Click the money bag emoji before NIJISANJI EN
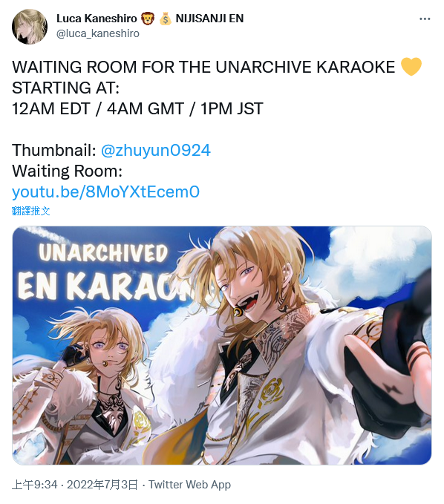The height and width of the screenshot is (504, 444). click(166, 19)
